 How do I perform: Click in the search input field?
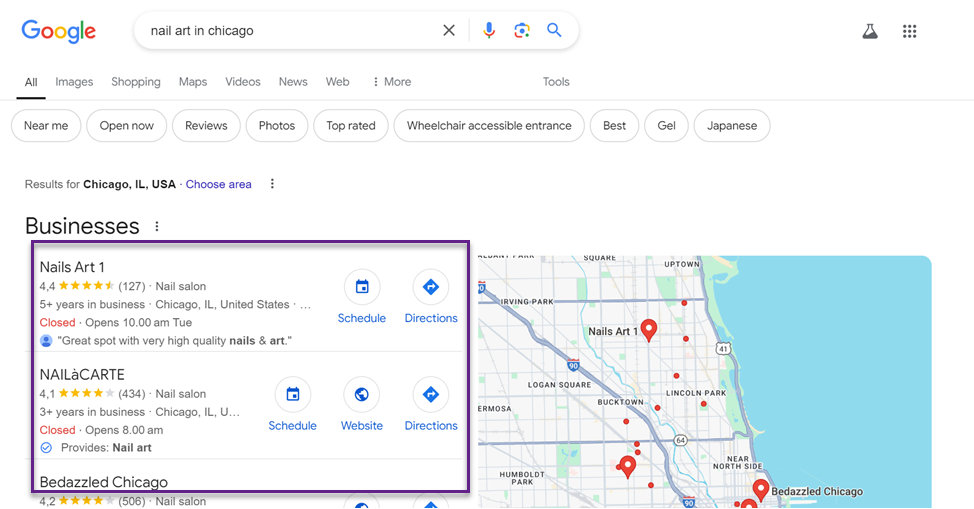click(x=289, y=30)
